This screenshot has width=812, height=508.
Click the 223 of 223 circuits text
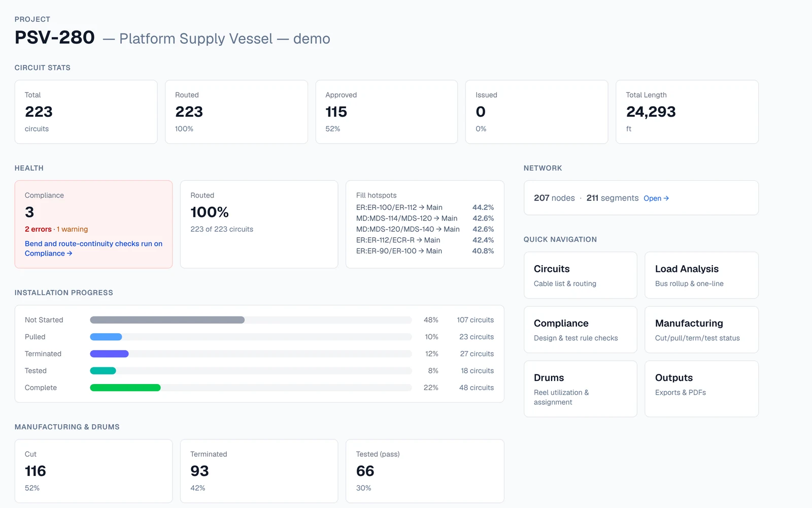[x=222, y=229]
